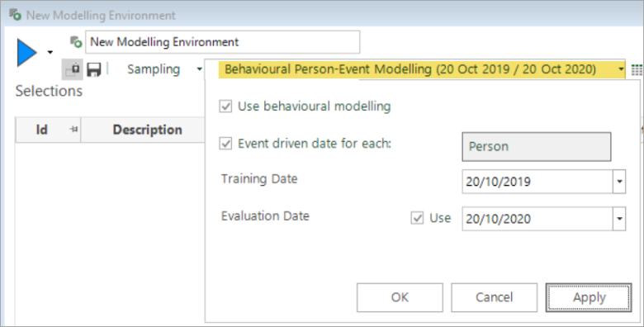
Task: Uncheck the Use evaluation date checkbox
Action: point(417,218)
